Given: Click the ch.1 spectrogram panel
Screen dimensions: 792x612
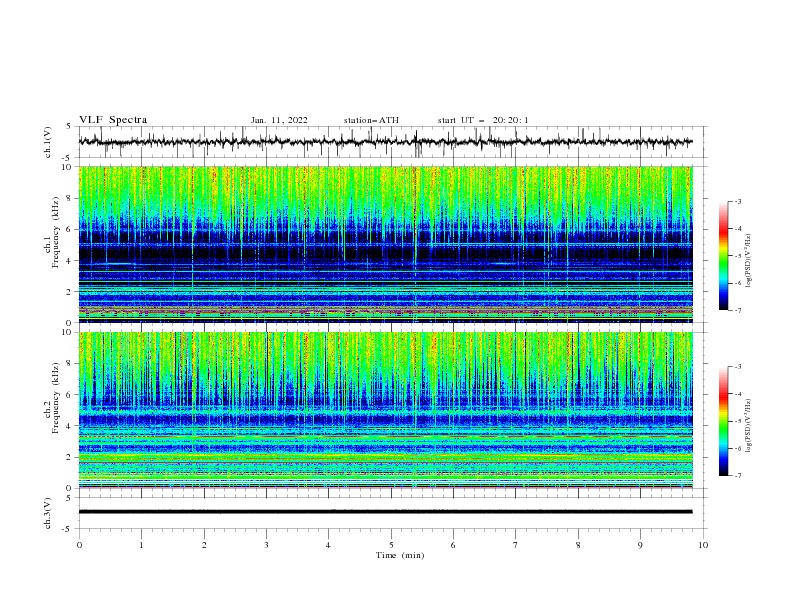Looking at the screenshot, I should tap(385, 244).
